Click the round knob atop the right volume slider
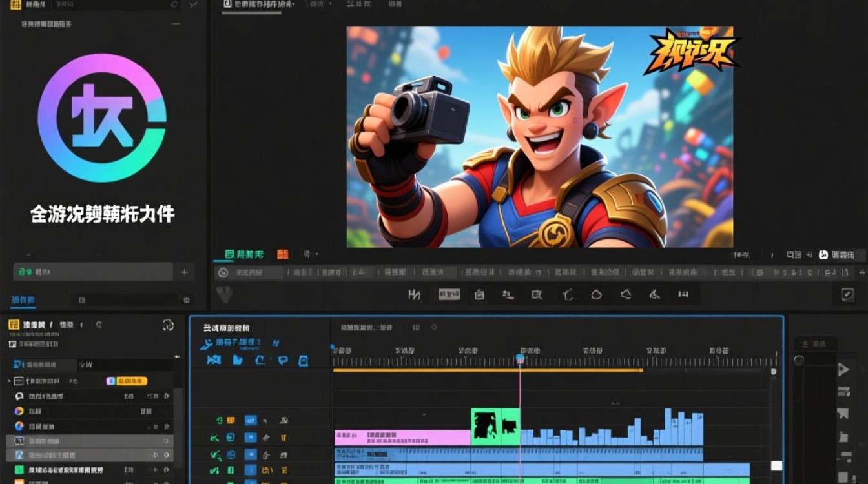The image size is (868, 484). 799,361
